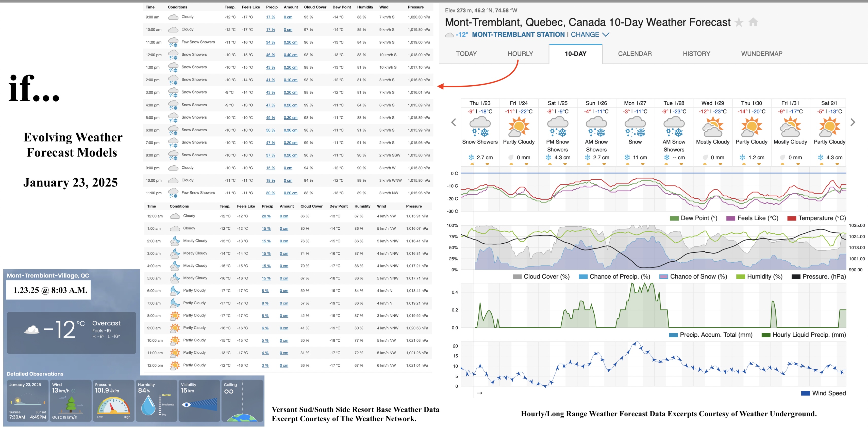Click the next days right arrow
The width and height of the screenshot is (868, 441).
(x=853, y=122)
